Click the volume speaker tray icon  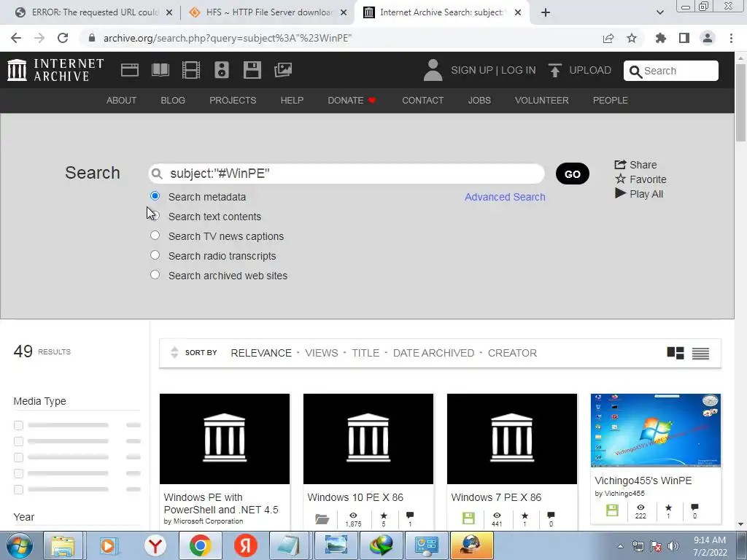click(673, 546)
